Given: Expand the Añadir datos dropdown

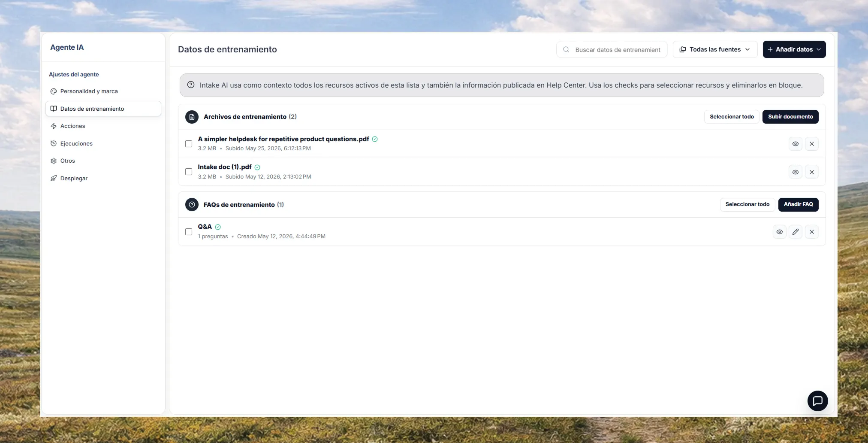Looking at the screenshot, I should tap(794, 49).
